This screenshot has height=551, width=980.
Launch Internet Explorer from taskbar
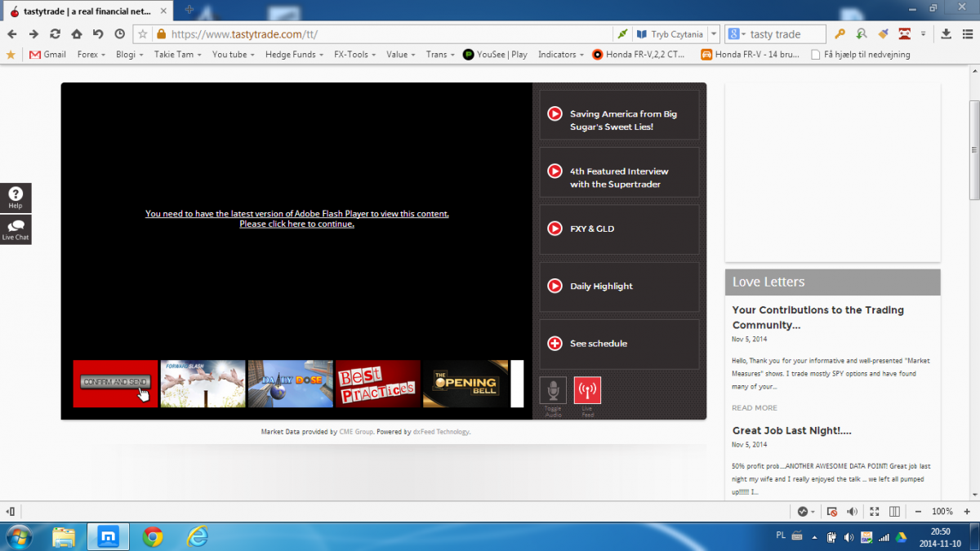point(196,536)
